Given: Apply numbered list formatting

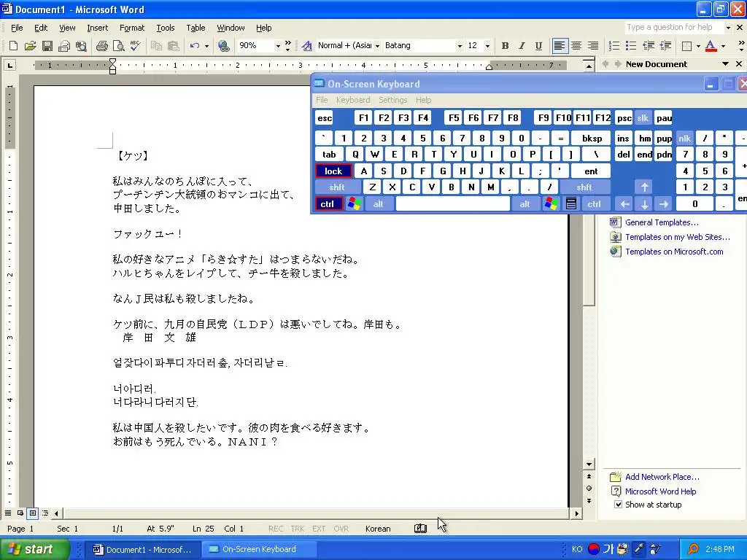Looking at the screenshot, I should (614, 46).
